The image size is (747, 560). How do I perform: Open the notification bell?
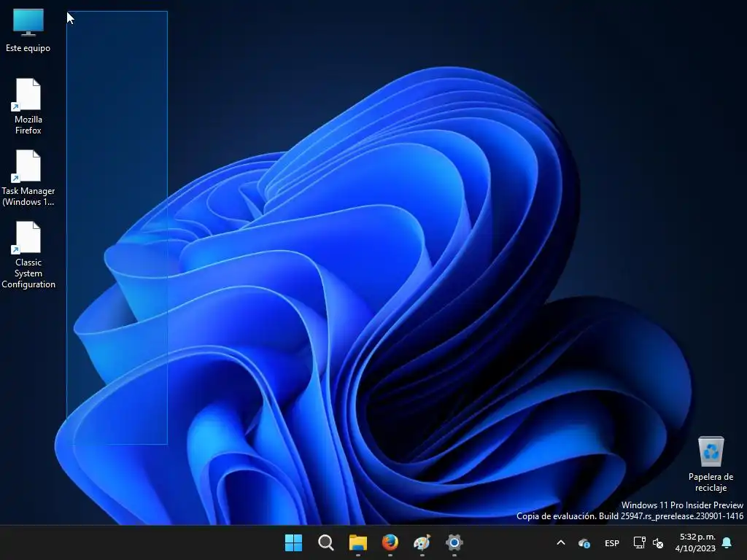(x=727, y=542)
